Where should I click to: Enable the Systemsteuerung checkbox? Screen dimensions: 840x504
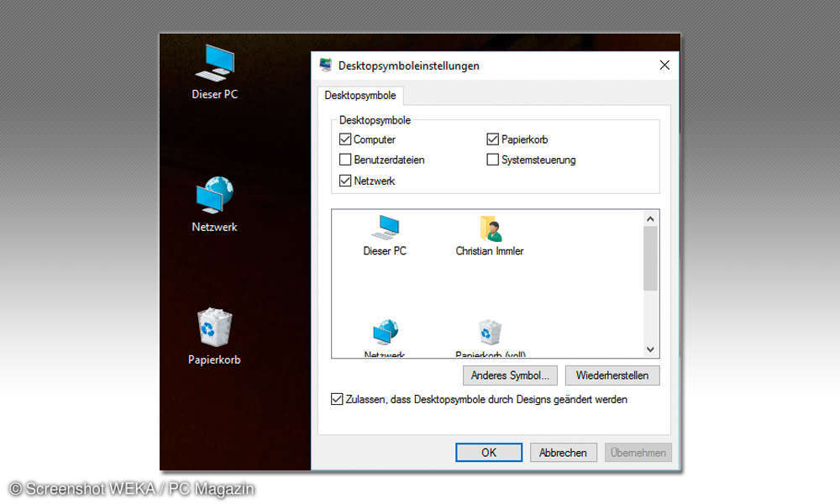[x=492, y=160]
